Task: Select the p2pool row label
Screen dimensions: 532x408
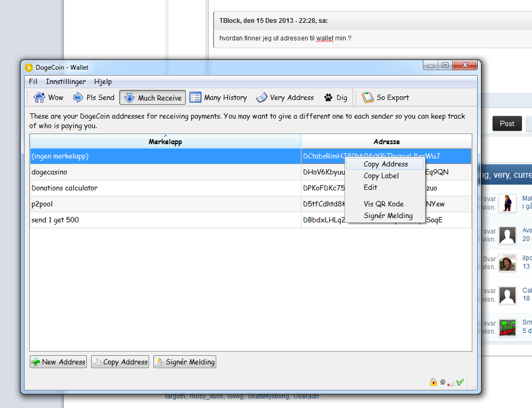Action: click(42, 204)
